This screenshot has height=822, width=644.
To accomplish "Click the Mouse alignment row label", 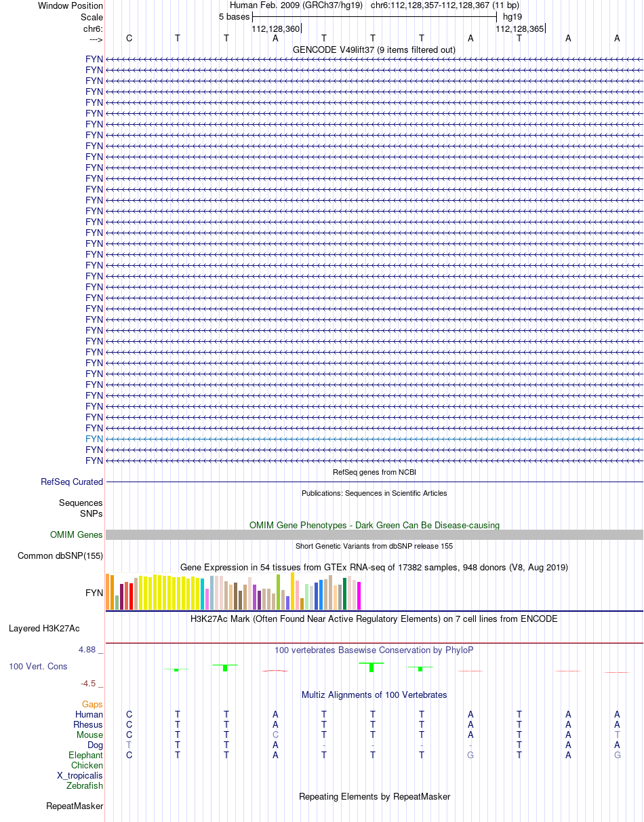I will pyautogui.click(x=90, y=735).
